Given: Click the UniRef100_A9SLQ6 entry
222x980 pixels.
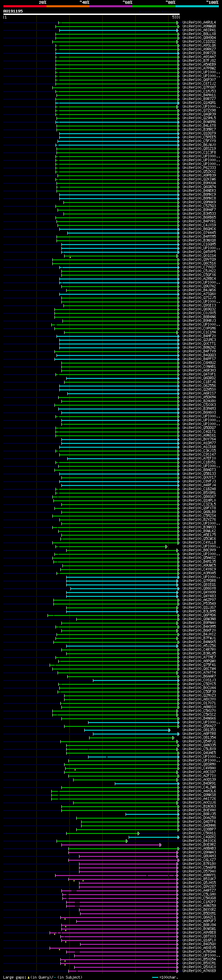Looking at the screenshot, I should coord(199,45).
